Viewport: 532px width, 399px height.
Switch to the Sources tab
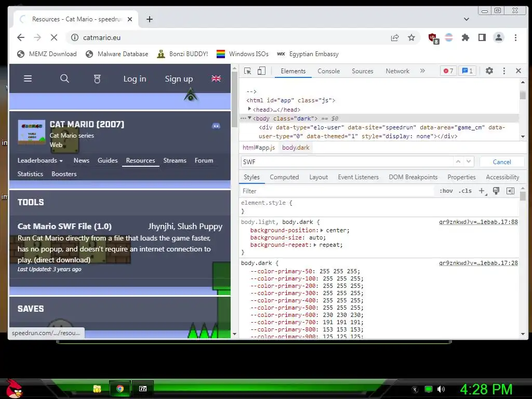pos(362,71)
